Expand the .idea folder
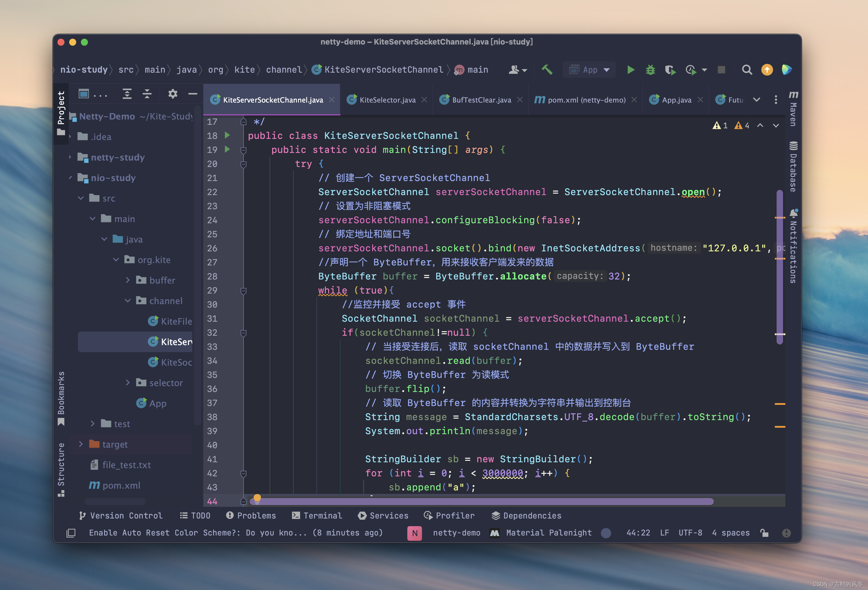Screen dimensions: 868x590 click(70, 137)
